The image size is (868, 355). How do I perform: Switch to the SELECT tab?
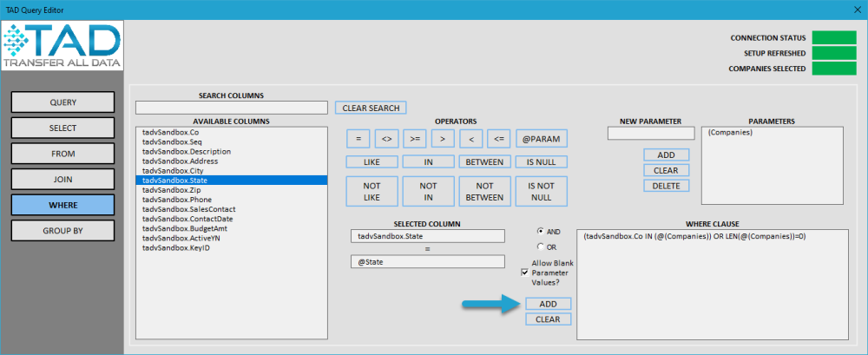click(x=63, y=128)
